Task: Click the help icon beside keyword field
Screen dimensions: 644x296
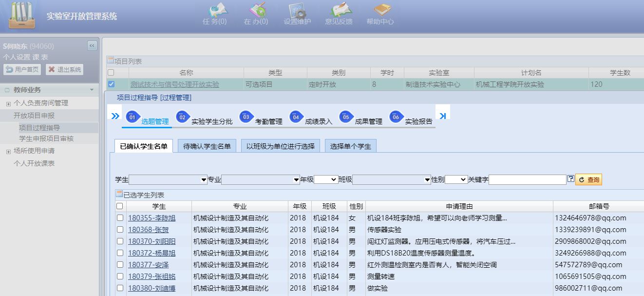Action: [571, 179]
